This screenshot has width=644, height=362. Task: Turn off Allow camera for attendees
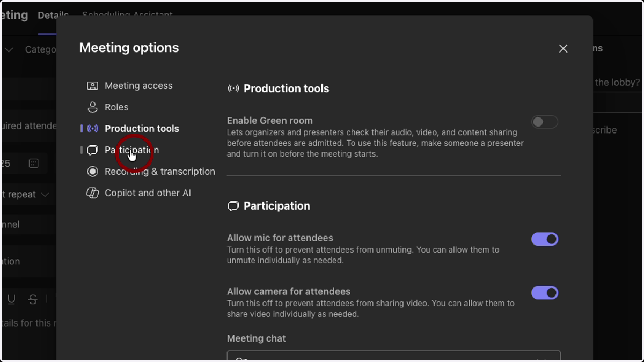[x=545, y=293]
